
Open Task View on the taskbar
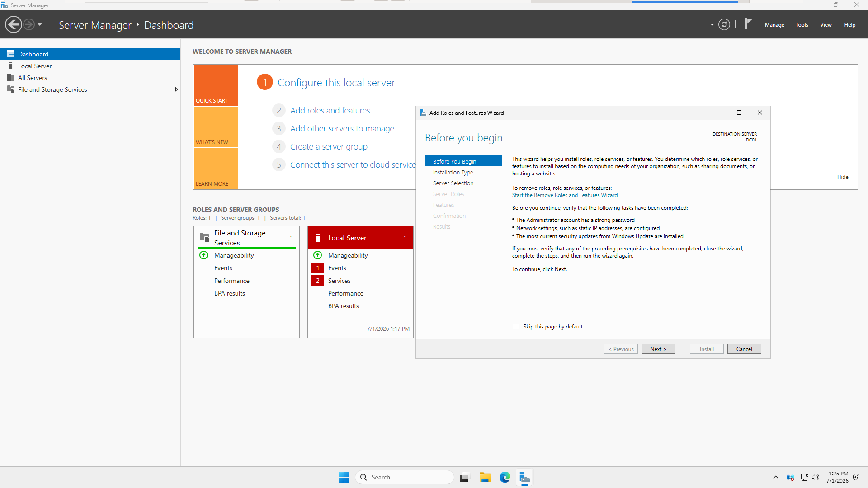[464, 478]
